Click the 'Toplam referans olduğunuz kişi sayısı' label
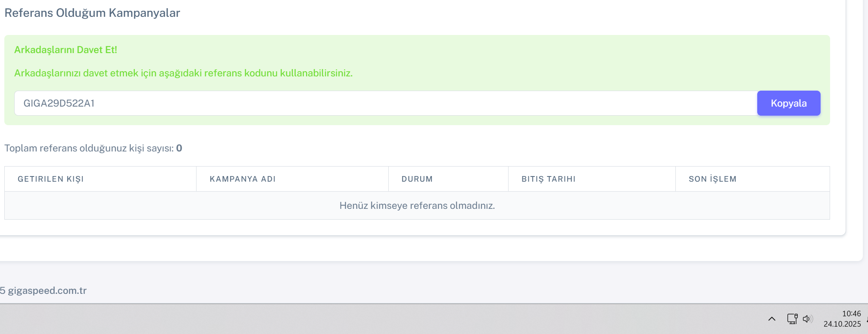The image size is (868, 334). point(89,148)
